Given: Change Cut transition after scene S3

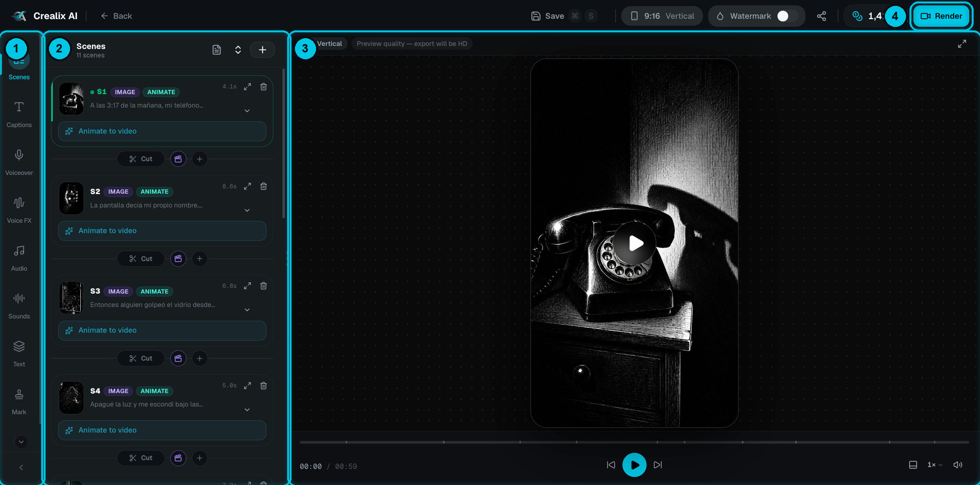Looking at the screenshot, I should [141, 358].
